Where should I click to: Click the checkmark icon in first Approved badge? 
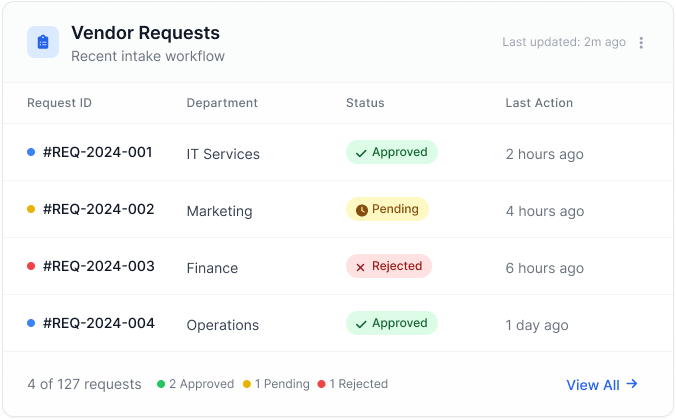[360, 153]
